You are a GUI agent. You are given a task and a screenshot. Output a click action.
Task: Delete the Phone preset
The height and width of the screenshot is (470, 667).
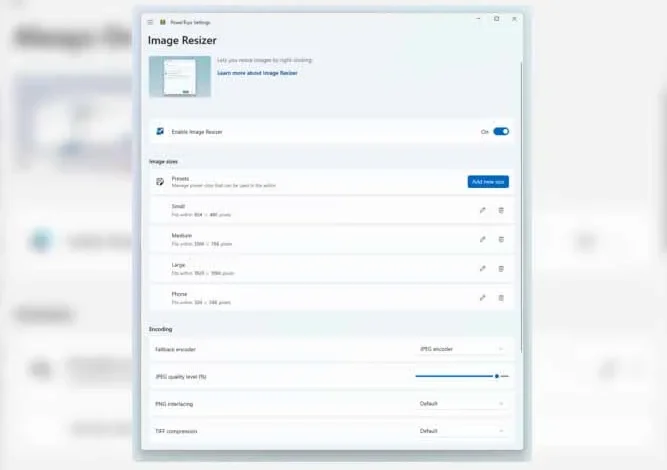501,298
